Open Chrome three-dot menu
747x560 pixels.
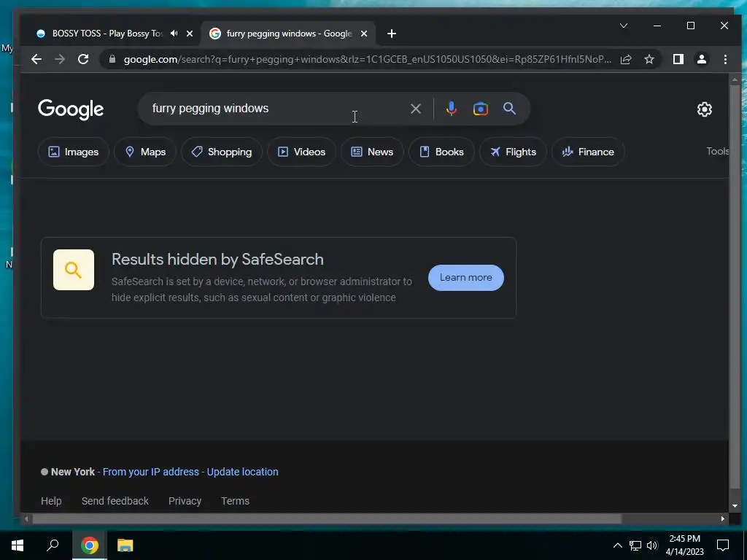[x=725, y=59]
